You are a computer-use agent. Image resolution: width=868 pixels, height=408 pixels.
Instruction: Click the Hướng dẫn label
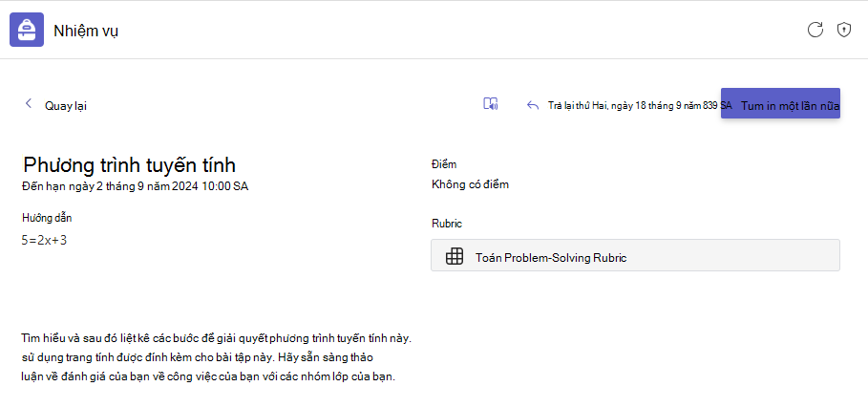pyautogui.click(x=47, y=218)
